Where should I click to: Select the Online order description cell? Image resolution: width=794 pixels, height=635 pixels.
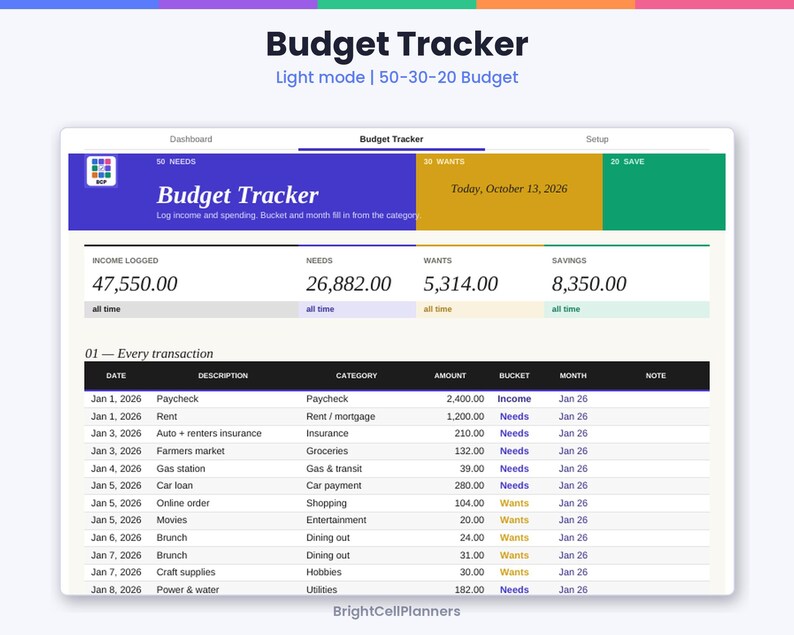[183, 503]
